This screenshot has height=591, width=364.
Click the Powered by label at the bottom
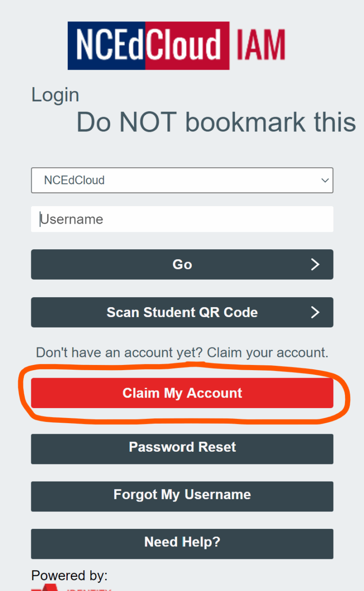[x=69, y=575]
